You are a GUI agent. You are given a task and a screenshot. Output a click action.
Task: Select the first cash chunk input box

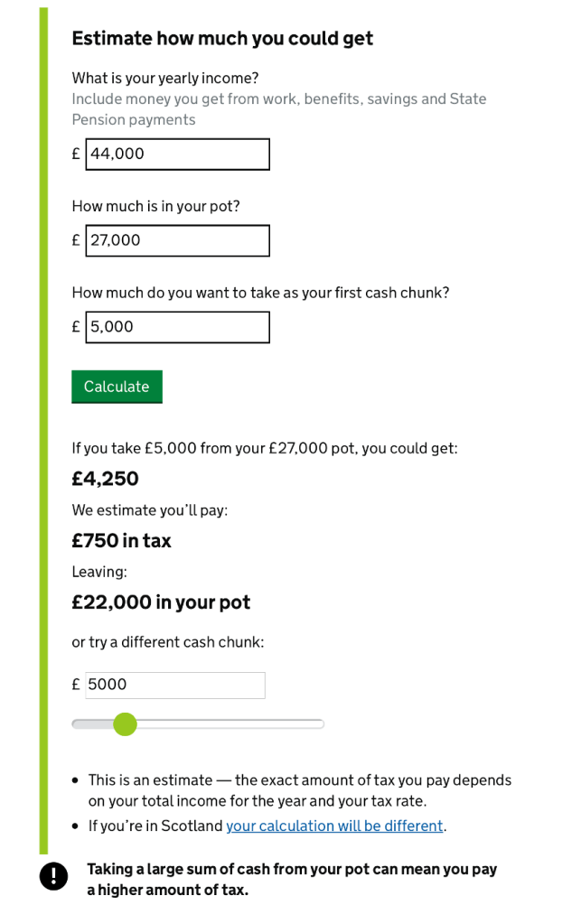[177, 326]
